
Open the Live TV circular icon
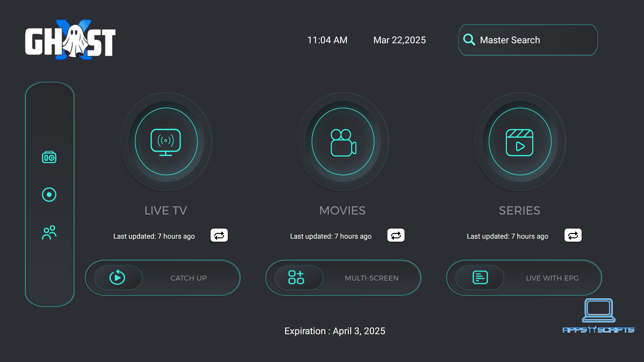click(166, 141)
